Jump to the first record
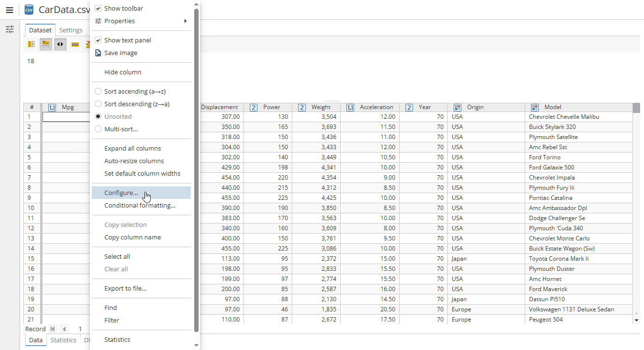 point(53,329)
